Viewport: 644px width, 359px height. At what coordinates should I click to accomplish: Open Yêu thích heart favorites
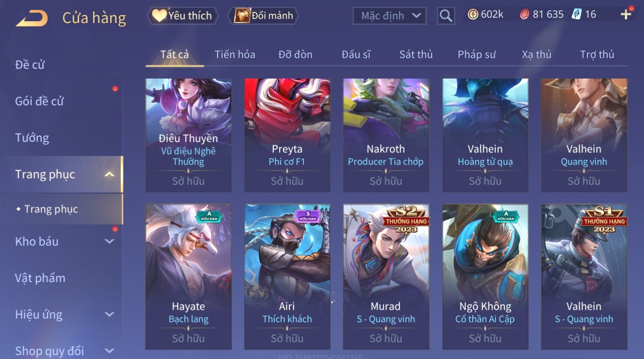(x=183, y=16)
